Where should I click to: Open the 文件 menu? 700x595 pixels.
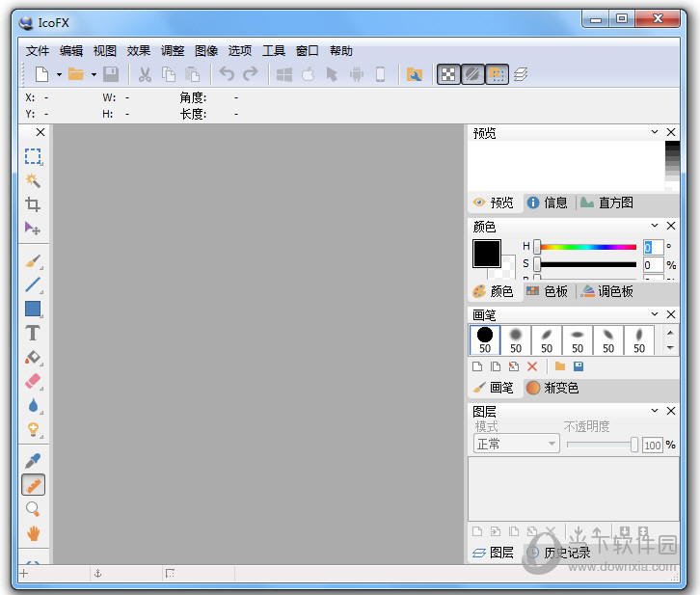point(38,51)
